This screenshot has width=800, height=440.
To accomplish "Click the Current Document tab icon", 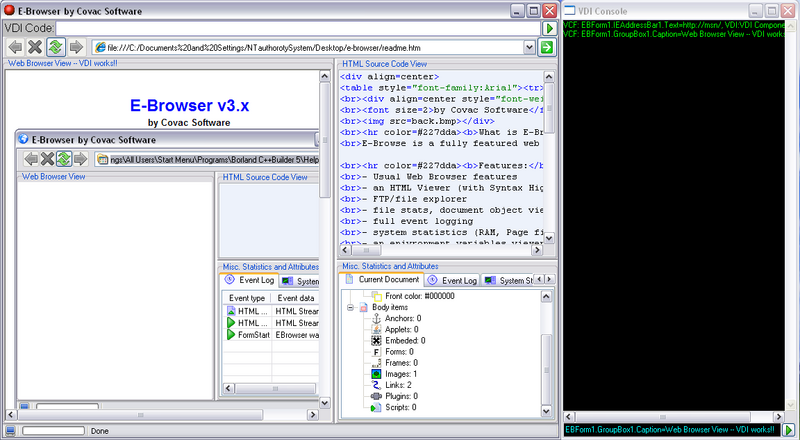I will pos(349,279).
